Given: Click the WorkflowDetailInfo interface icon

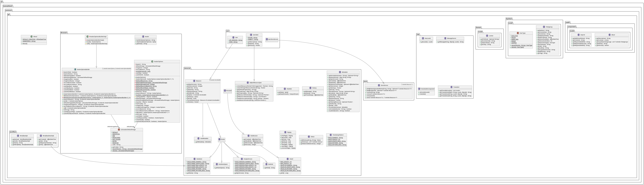Looking at the screenshot, I should click(x=41, y=136).
